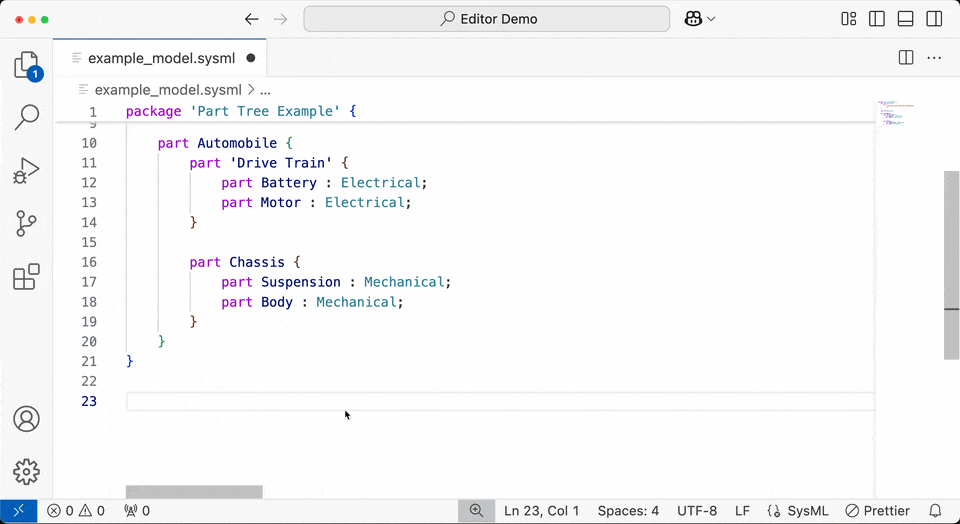Open the Search view icon
This screenshot has width=960, height=524.
point(26,118)
